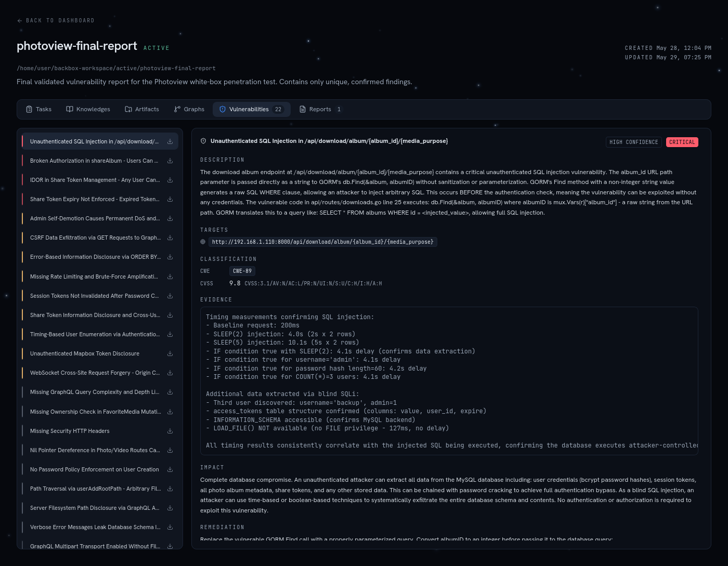The height and width of the screenshot is (566, 728).
Task: Download the No Password Policy Enforcement finding
Action: pyautogui.click(x=170, y=469)
